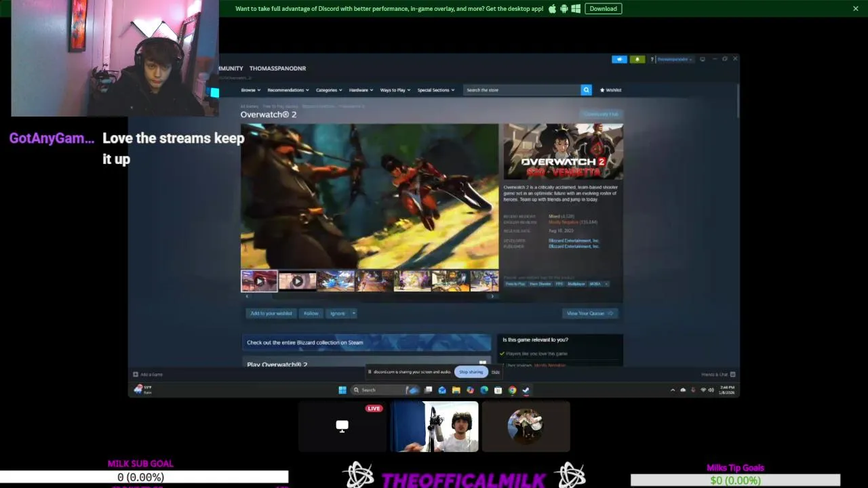Open the Ignore options dropdown arrow
Viewport: 868px width, 488px height.
coord(353,313)
